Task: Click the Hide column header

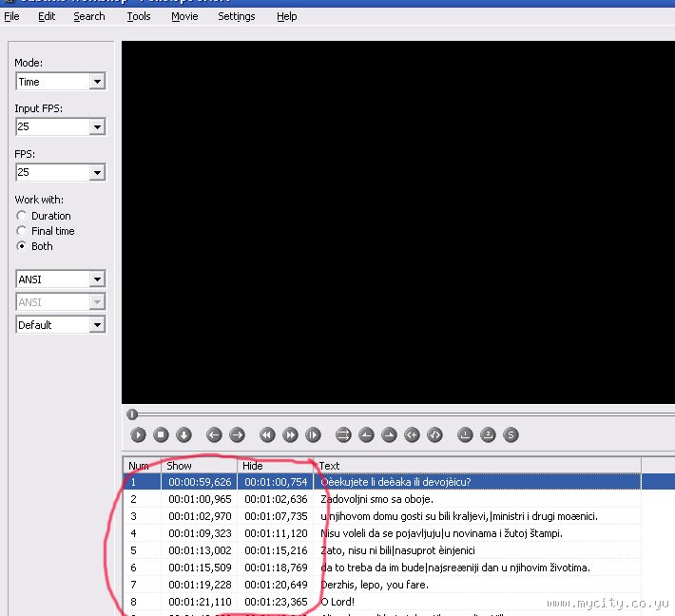Action: pos(275,466)
